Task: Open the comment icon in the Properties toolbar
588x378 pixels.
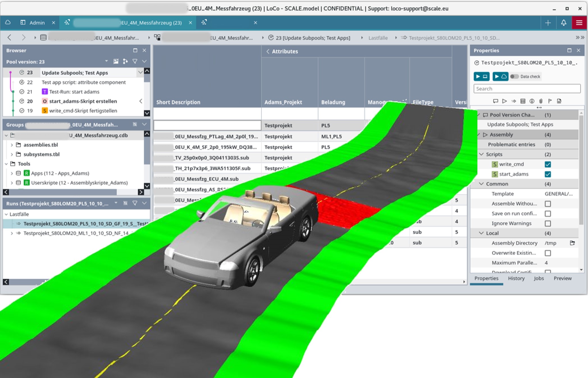Action: [496, 101]
